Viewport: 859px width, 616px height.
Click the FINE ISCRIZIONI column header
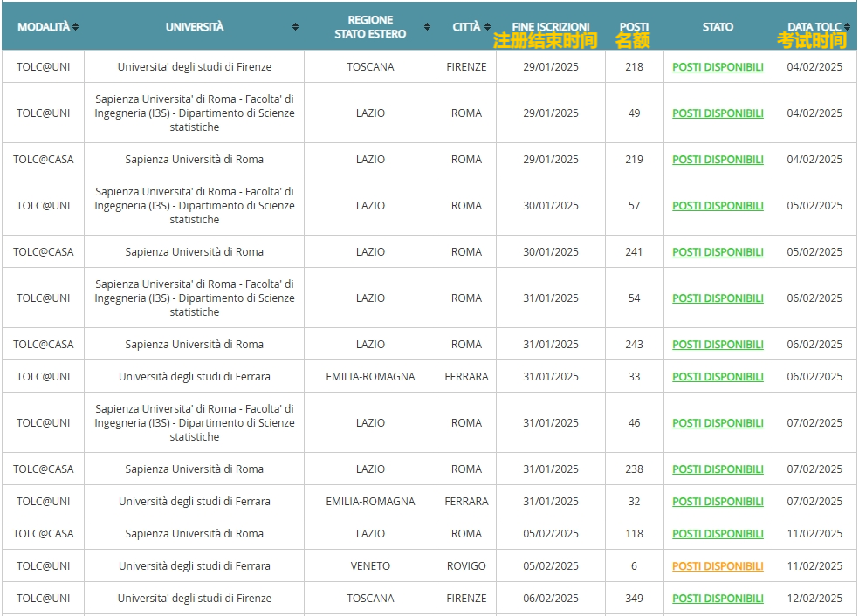click(x=551, y=27)
